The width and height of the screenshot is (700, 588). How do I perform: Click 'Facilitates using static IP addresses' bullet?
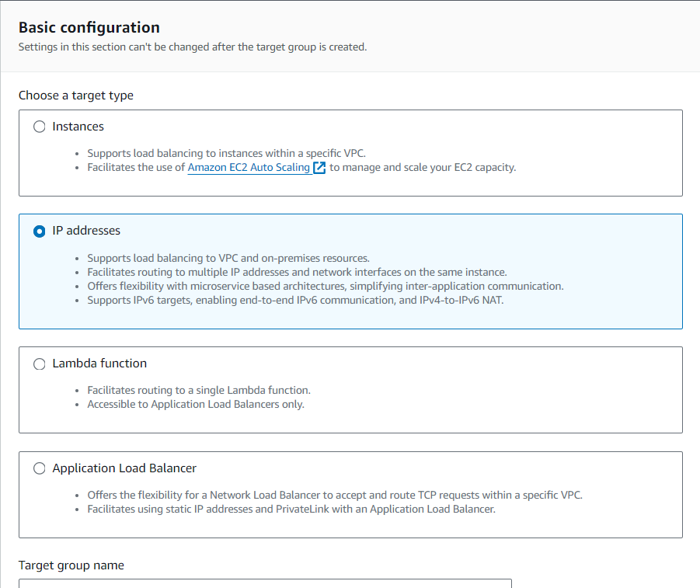[x=291, y=510]
